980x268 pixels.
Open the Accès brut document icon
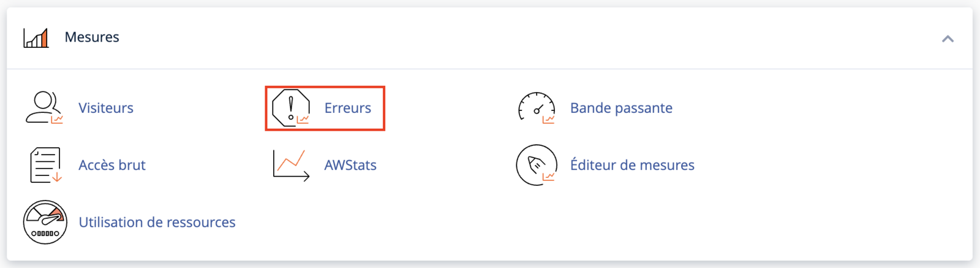pyautogui.click(x=45, y=165)
